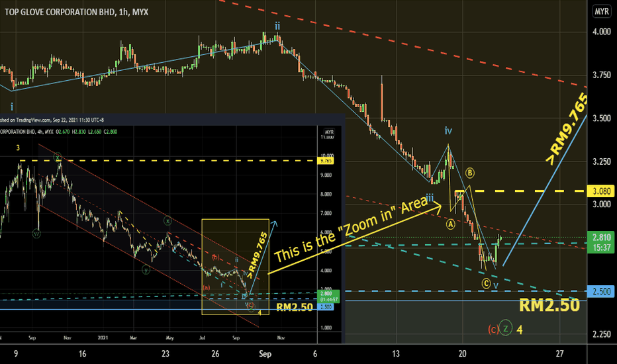The width and height of the screenshot is (617, 364).
Task: Select the circled C wave label
Action: [487, 283]
